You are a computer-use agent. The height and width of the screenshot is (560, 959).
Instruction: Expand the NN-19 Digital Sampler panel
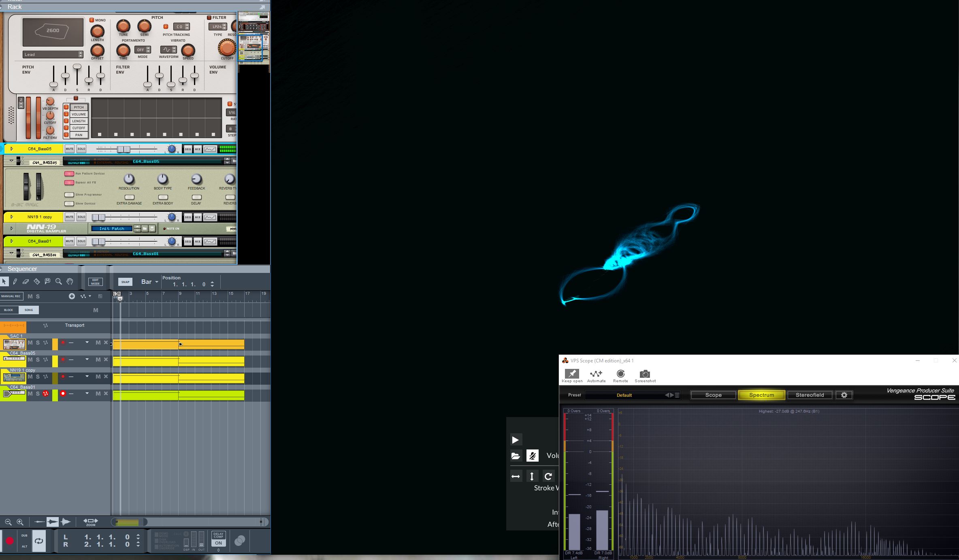pyautogui.click(x=12, y=229)
